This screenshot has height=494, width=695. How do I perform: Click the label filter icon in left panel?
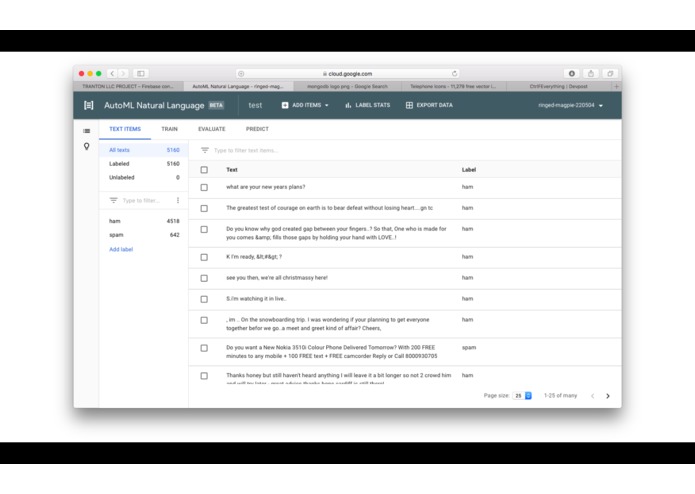[113, 200]
